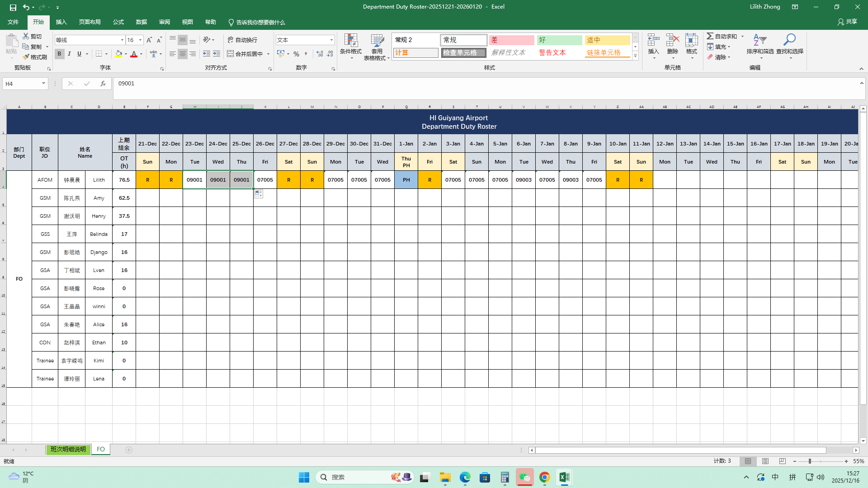
Task: Open the font size dropdown
Action: [x=140, y=40]
